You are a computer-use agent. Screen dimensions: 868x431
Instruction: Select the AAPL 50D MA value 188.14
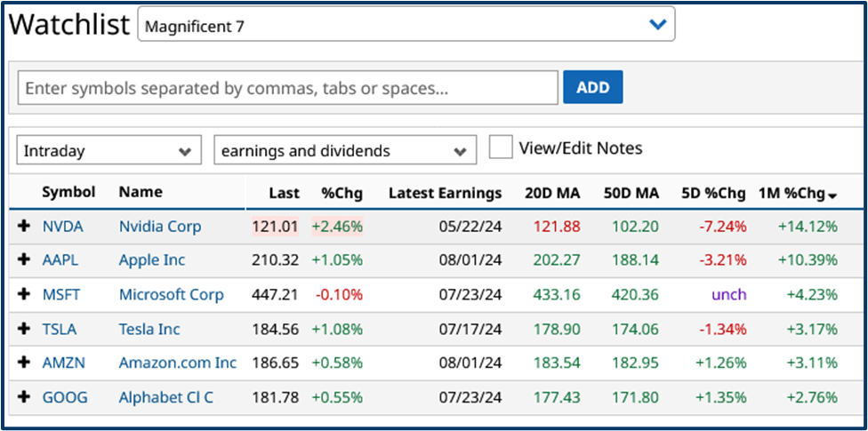pyautogui.click(x=636, y=260)
